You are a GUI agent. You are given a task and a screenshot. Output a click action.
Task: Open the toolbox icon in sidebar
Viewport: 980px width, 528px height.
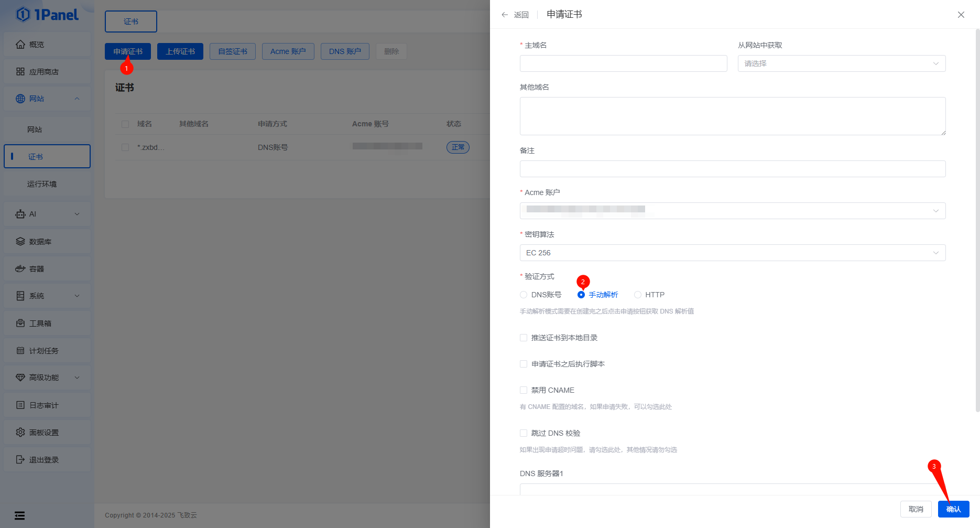(20, 324)
